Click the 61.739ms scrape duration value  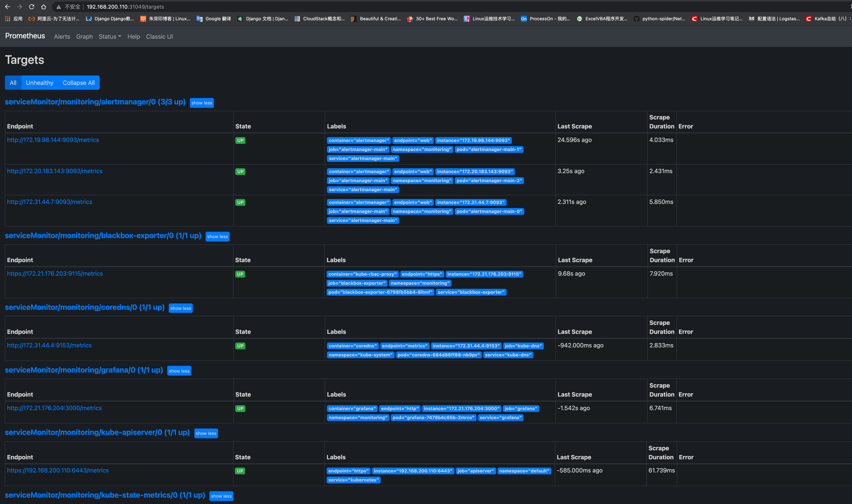662,471
